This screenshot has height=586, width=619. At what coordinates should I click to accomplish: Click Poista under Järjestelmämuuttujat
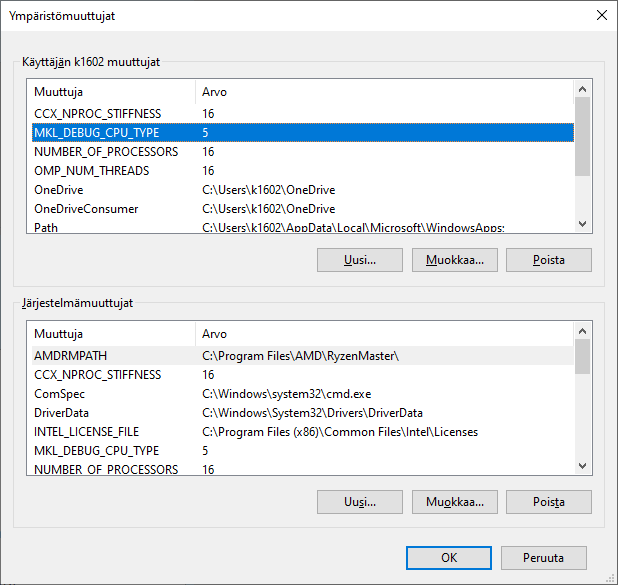point(549,502)
